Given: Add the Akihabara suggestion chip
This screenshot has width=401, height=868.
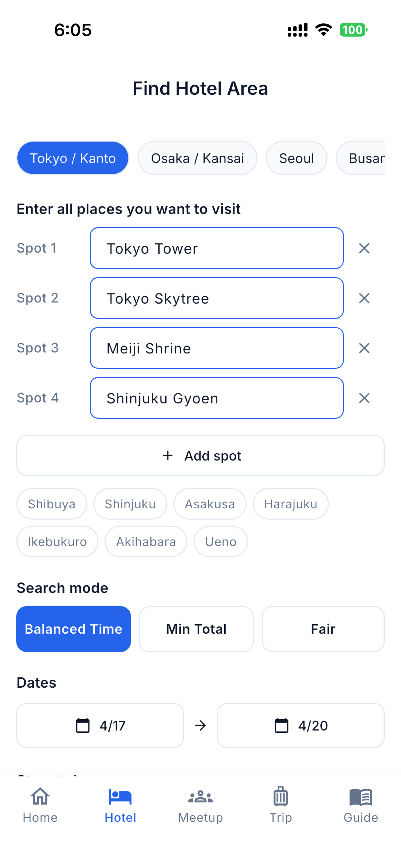Looking at the screenshot, I should [146, 541].
